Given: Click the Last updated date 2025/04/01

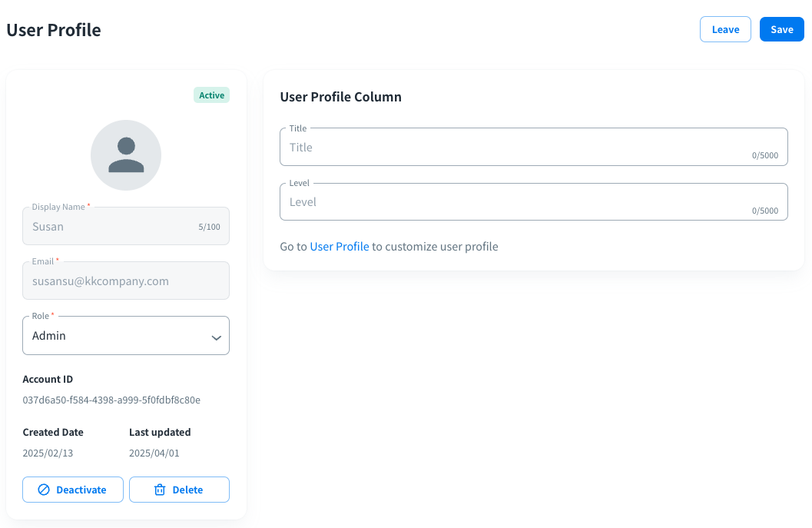Looking at the screenshot, I should [x=154, y=453].
